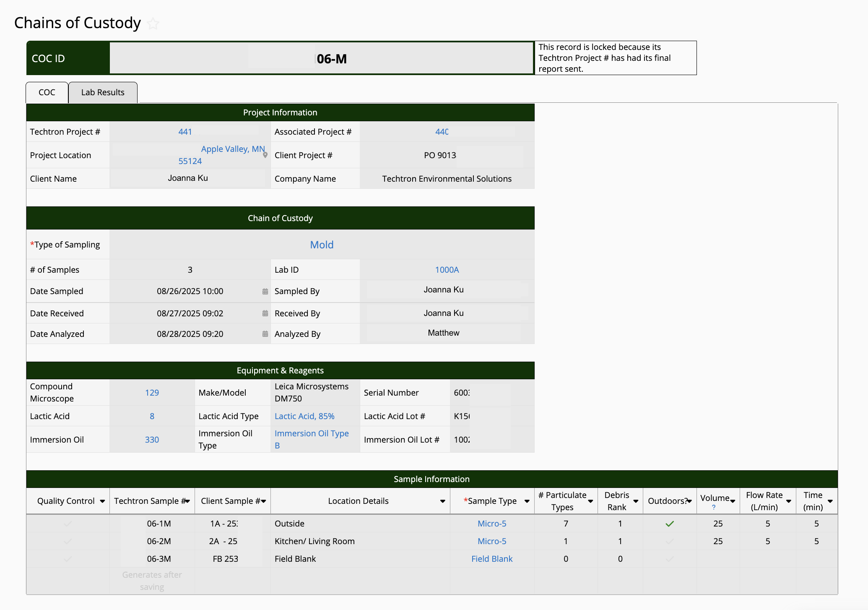Screen dimensions: 868x610
Task: Open the Date Sampled calendar icon
Action: pyautogui.click(x=265, y=292)
